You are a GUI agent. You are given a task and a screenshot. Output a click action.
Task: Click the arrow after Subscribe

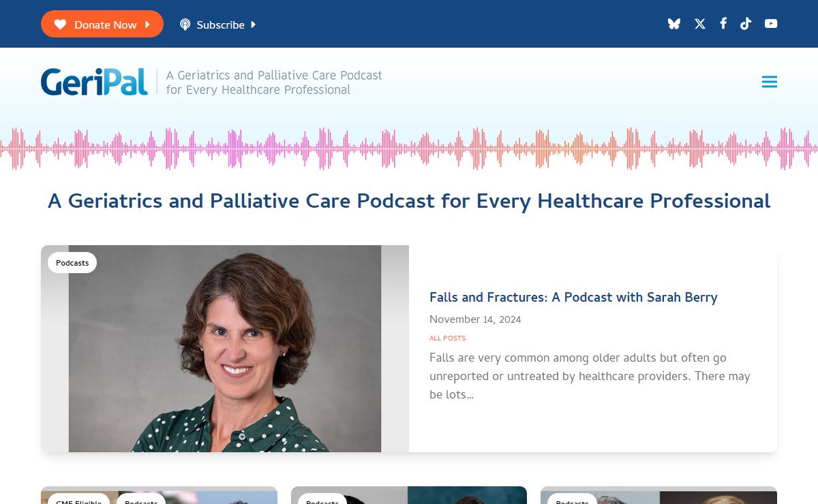[253, 25]
